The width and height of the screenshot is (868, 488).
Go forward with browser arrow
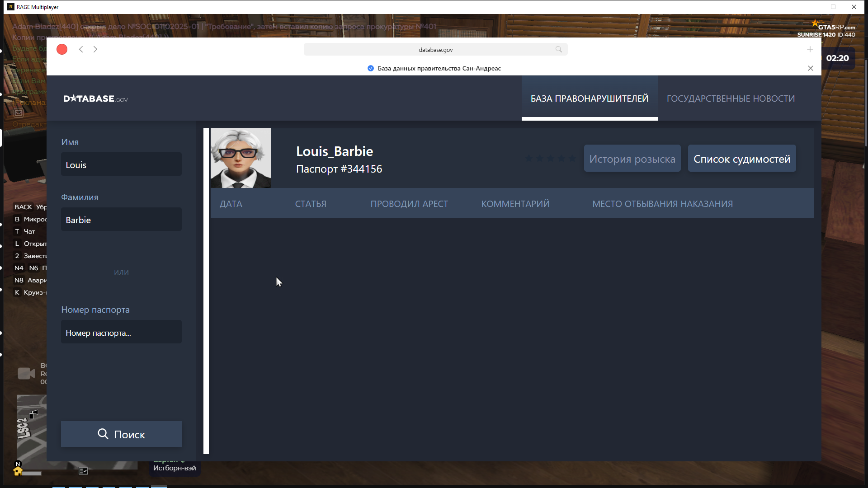tap(95, 49)
